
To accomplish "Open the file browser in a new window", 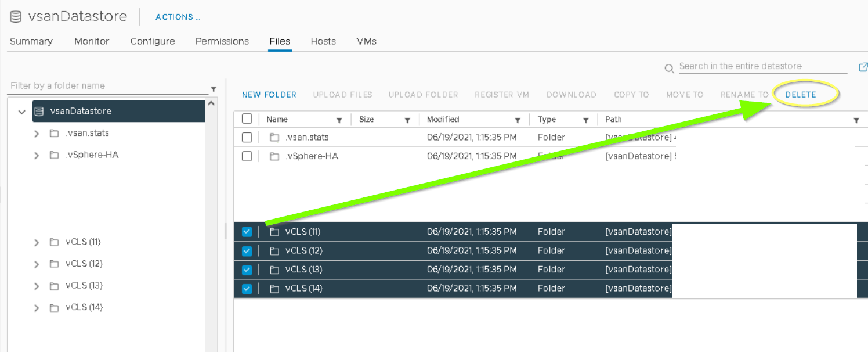I will pyautogui.click(x=863, y=67).
